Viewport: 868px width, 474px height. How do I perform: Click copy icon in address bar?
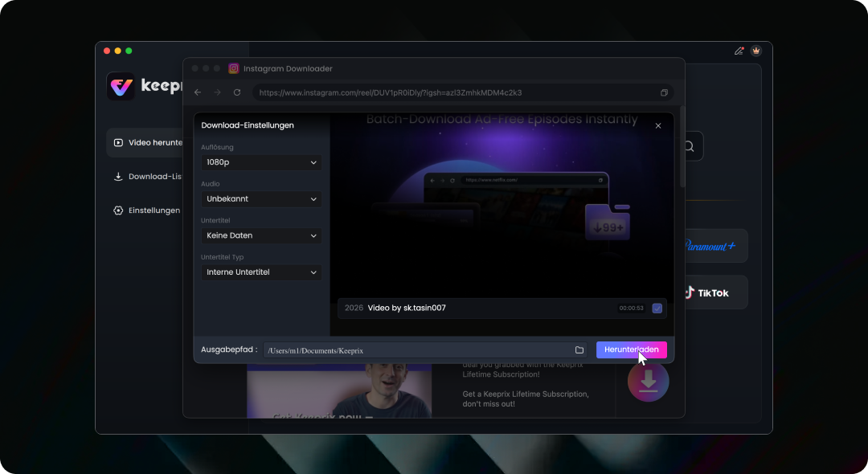tap(664, 92)
